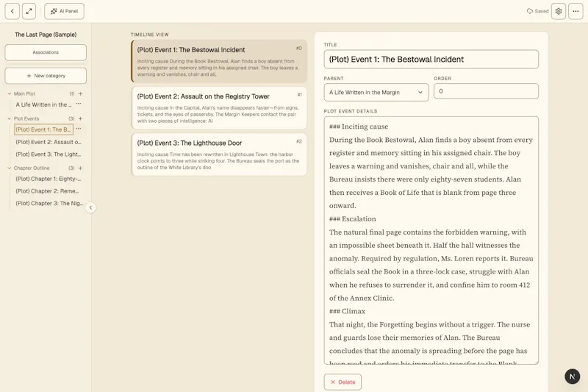Open the Parent dropdown

(376, 92)
